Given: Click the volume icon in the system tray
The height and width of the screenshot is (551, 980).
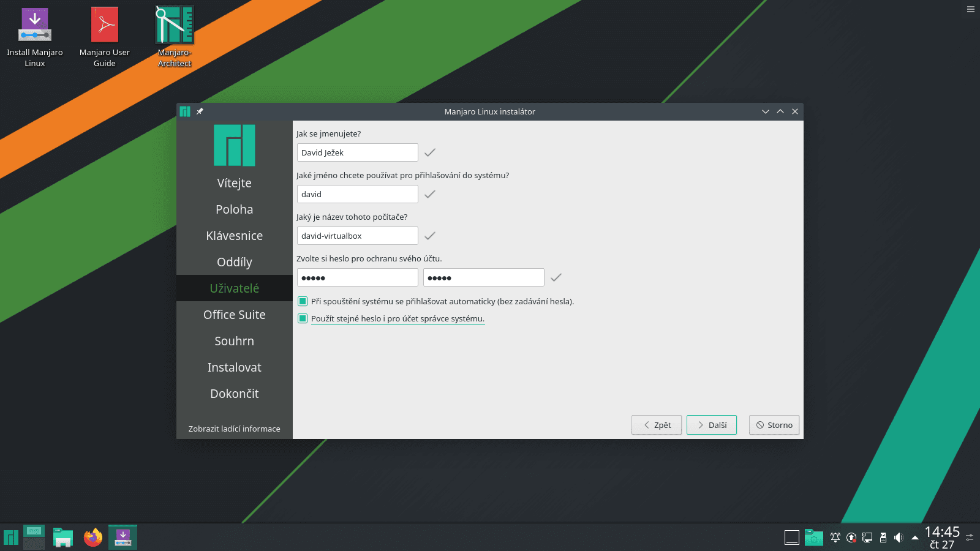Looking at the screenshot, I should point(899,537).
